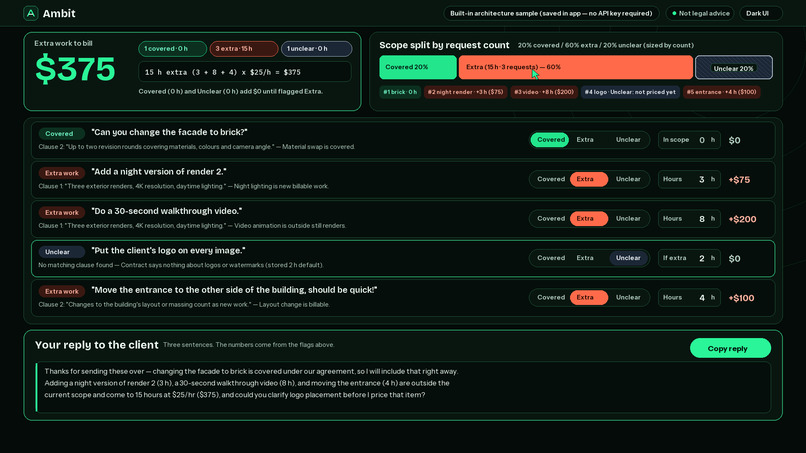Image resolution: width=806 pixels, height=453 pixels.
Task: Toggle the Dark UI button
Action: click(x=760, y=13)
